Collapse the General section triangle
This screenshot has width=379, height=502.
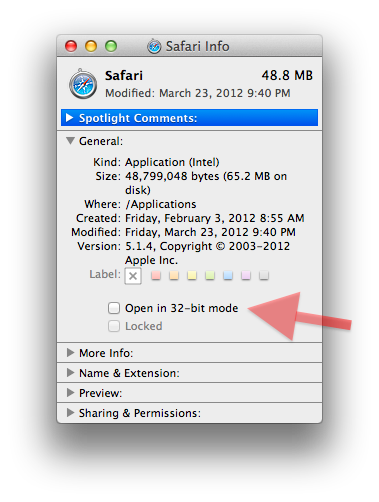[70, 141]
